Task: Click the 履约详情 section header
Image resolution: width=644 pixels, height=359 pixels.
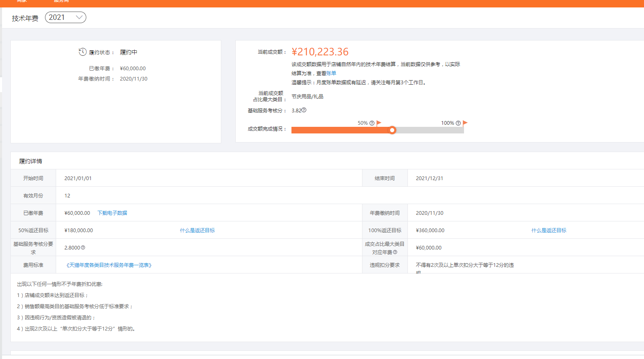Action: [31, 161]
